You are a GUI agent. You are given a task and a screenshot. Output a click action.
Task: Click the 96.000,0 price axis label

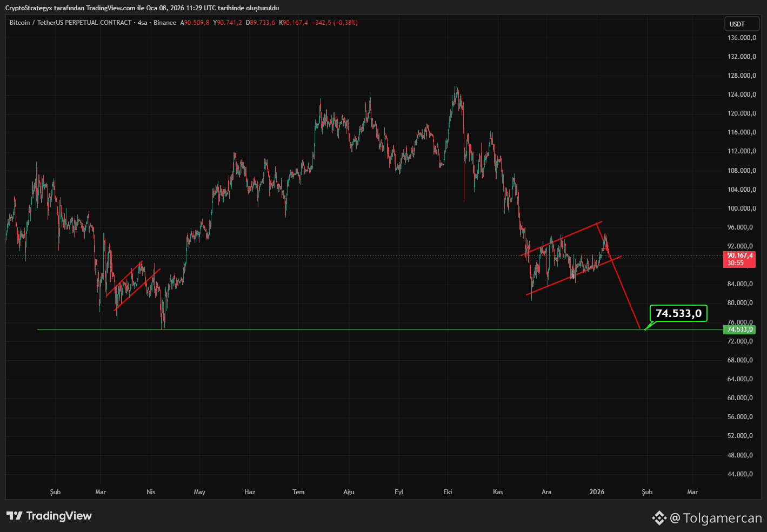coord(741,227)
